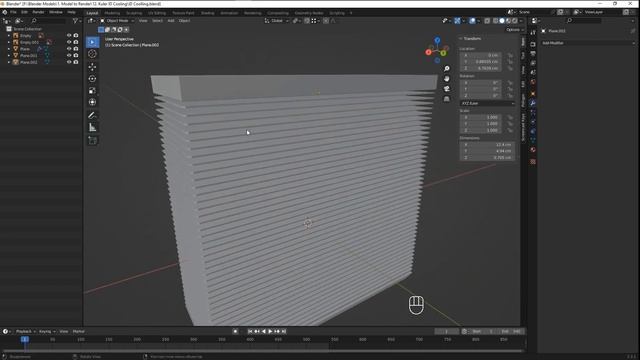Open the timeline Keying popover
640x360 pixels.
47,331
